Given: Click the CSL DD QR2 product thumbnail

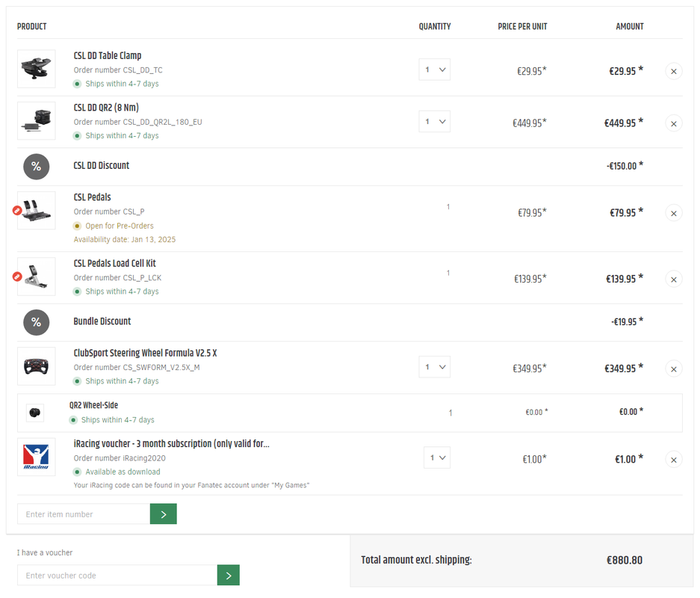Looking at the screenshot, I should pos(36,121).
